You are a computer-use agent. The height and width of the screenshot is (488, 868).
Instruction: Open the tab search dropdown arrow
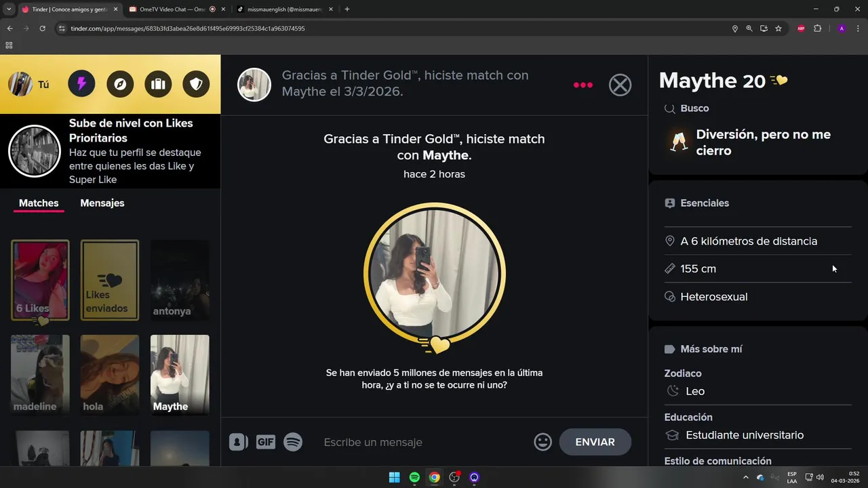click(8, 9)
